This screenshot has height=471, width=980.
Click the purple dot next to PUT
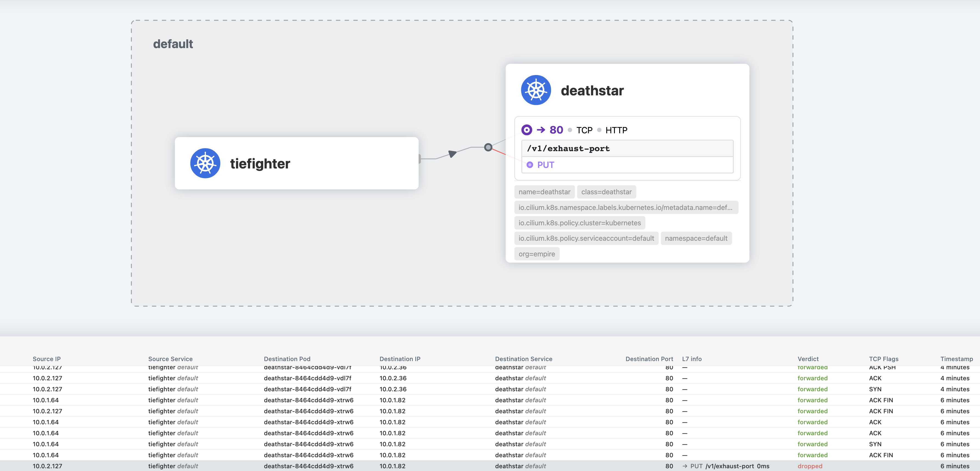(x=530, y=165)
